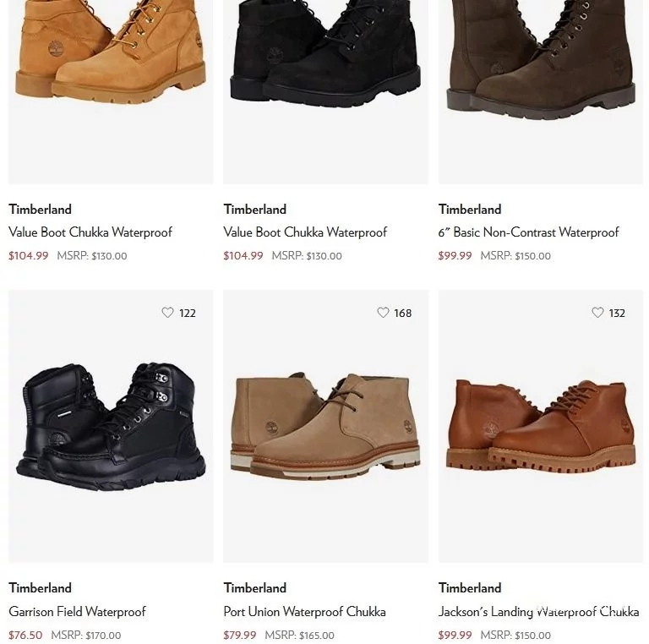Open the tan Port Union Chukka image
Image resolution: width=649 pixels, height=644 pixels.
[325, 426]
